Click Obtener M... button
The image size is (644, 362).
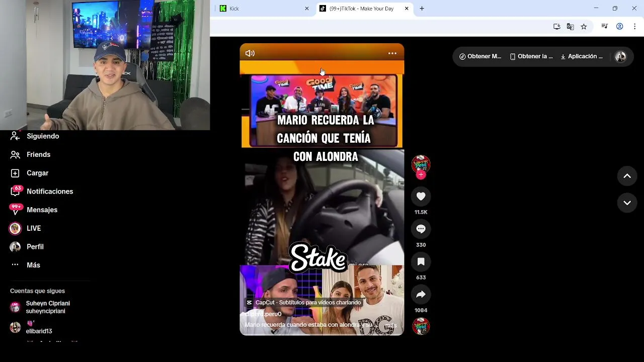click(480, 56)
